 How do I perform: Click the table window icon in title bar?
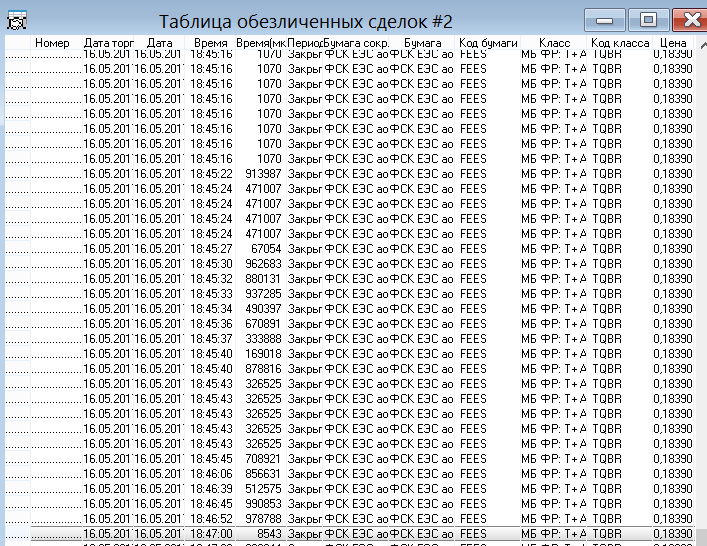(x=16, y=19)
